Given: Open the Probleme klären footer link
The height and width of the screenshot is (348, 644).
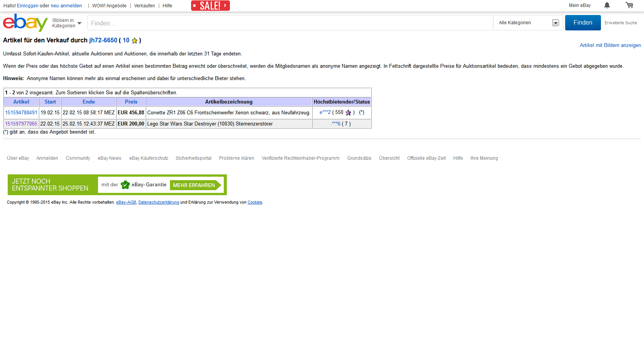Looking at the screenshot, I should tap(236, 158).
